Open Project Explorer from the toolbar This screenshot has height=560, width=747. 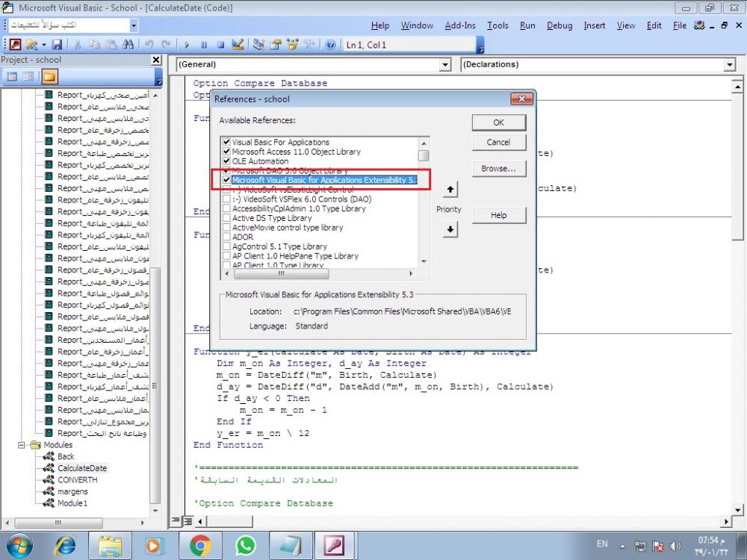click(258, 45)
